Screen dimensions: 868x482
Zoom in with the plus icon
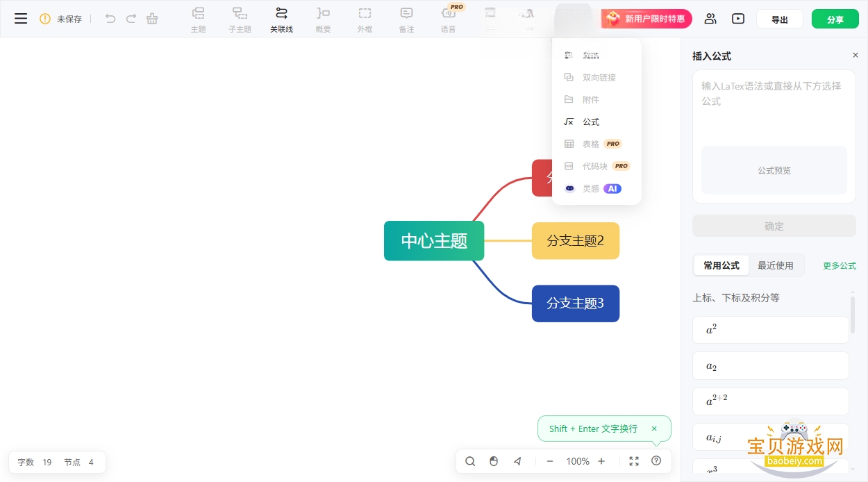601,461
